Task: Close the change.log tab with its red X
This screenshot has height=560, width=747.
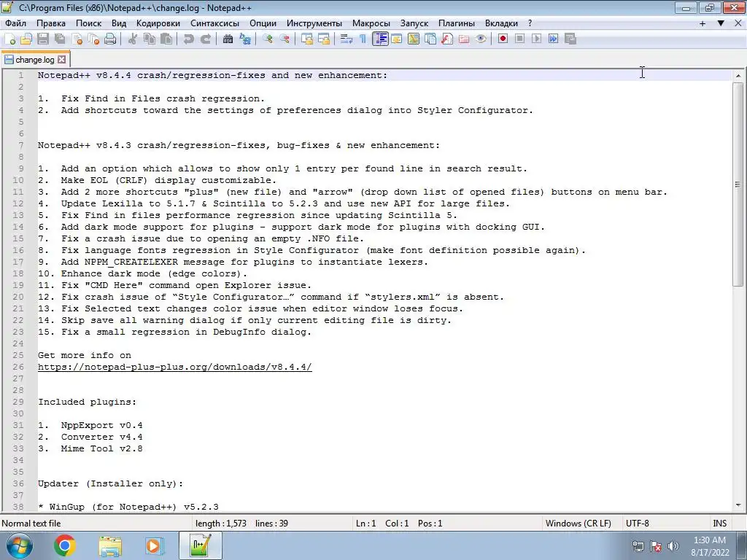Action: [61, 60]
